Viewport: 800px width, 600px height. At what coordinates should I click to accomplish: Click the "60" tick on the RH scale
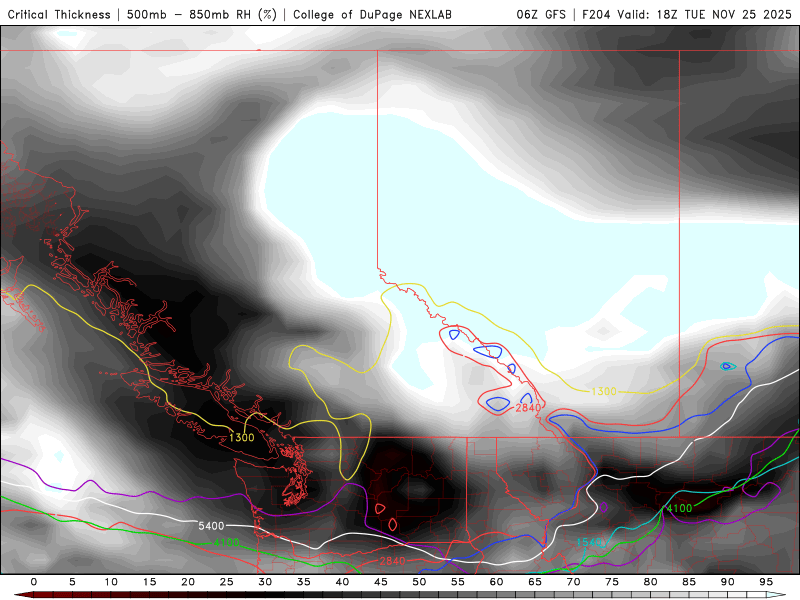point(496,582)
